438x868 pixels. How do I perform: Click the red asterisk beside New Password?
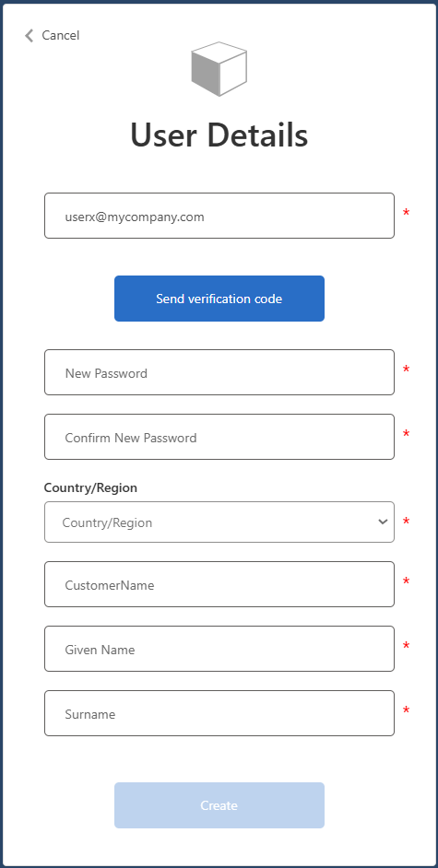pos(407,369)
